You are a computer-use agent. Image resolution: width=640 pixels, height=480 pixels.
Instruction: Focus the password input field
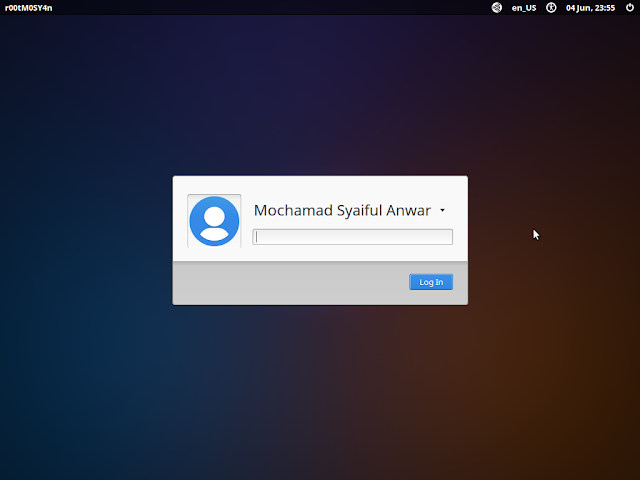pos(353,237)
